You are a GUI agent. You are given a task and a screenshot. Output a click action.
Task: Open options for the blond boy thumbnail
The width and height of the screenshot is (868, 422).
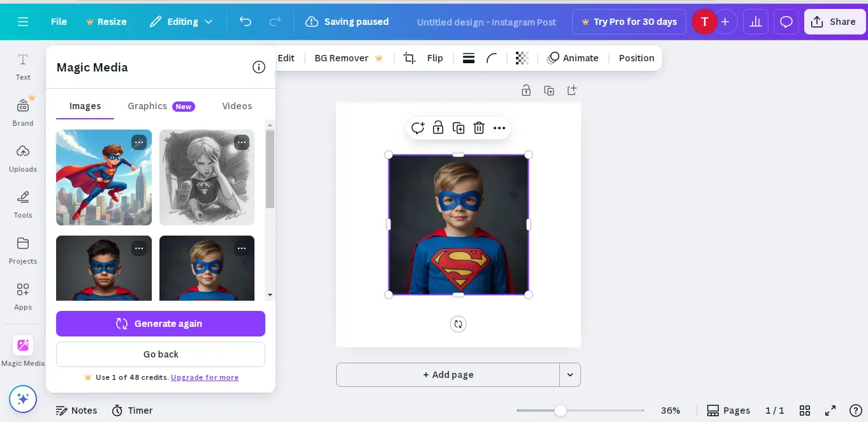[241, 248]
